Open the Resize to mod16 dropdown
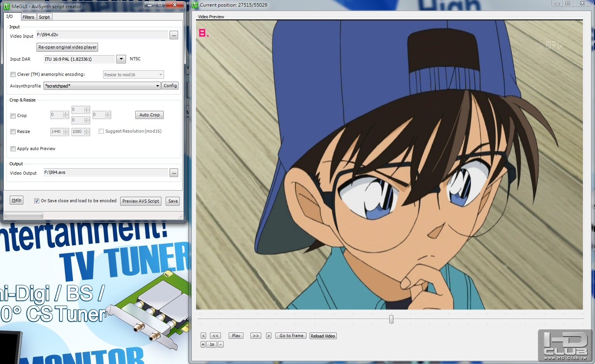Image resolution: width=595 pixels, height=364 pixels. pyautogui.click(x=133, y=75)
